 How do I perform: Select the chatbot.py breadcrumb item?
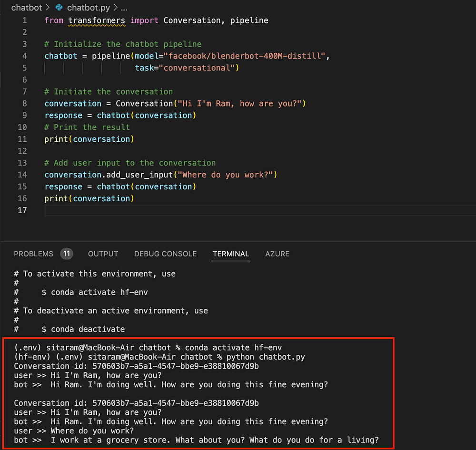tap(89, 8)
